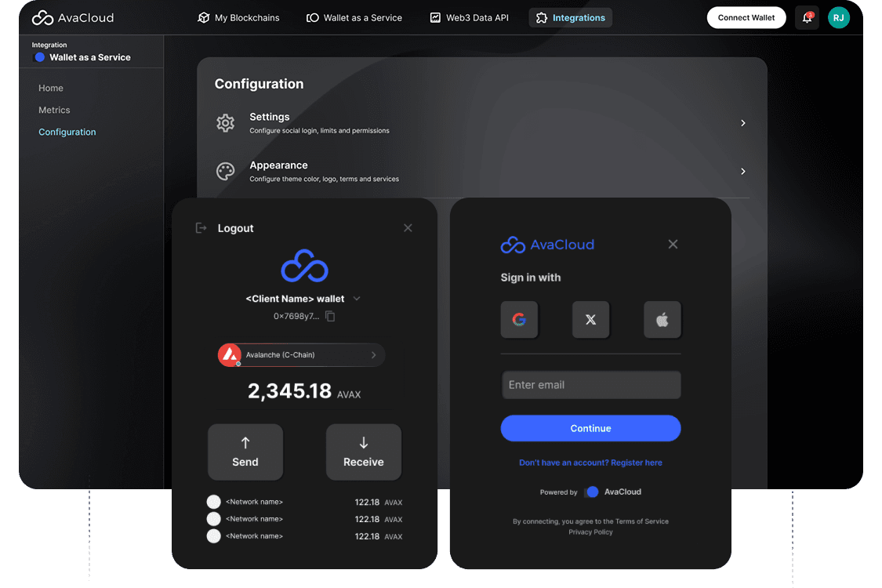Viewport: 882px width, 588px height.
Task: Open the notifications bell
Action: point(807,18)
